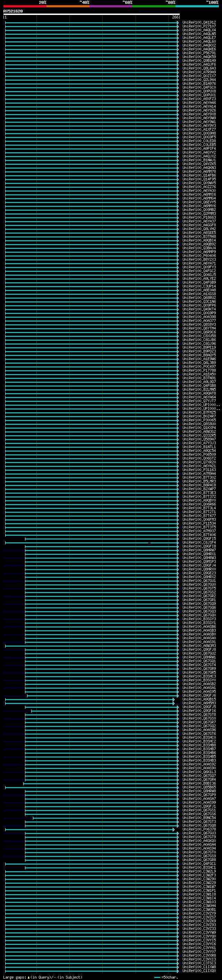This screenshot has height=980, width=222.
Task: Select the UniRef100_Q9GFJ6 label
Action: click(x=199, y=696)
